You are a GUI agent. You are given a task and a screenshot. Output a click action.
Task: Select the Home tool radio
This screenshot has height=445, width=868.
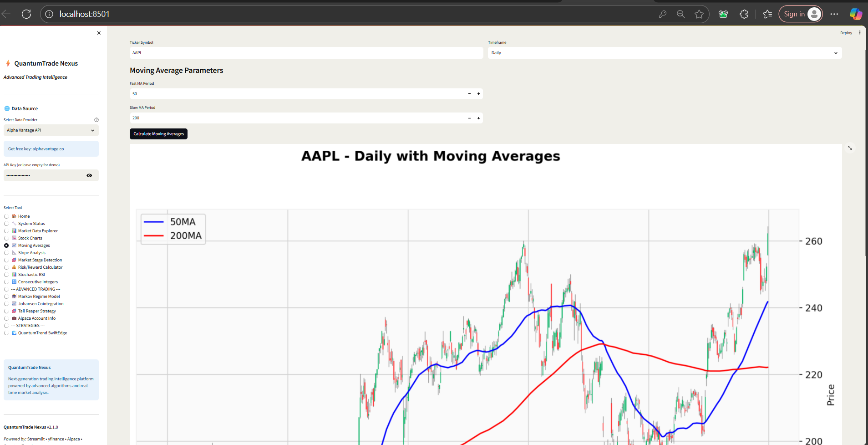coord(6,216)
